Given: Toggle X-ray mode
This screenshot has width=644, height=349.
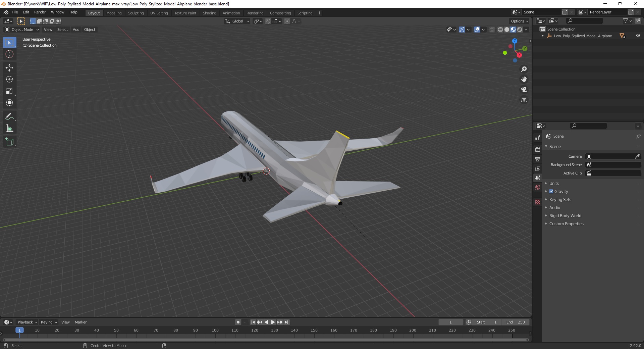Looking at the screenshot, I should coord(492,30).
